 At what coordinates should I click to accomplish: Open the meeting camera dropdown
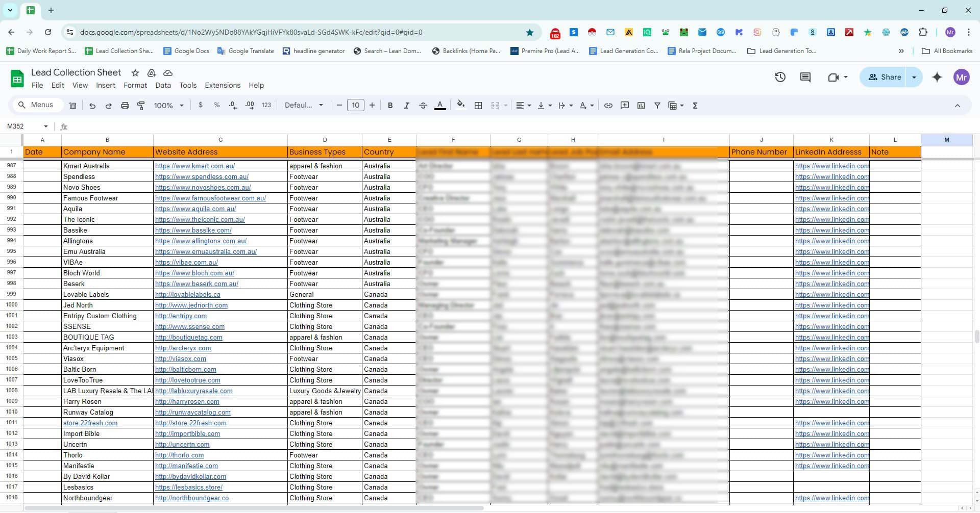(x=846, y=78)
